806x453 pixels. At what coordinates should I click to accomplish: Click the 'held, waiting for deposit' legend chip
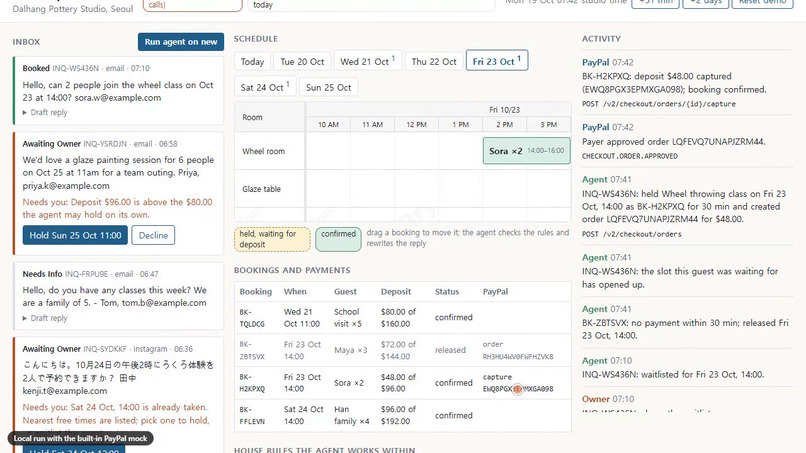pyautogui.click(x=272, y=239)
